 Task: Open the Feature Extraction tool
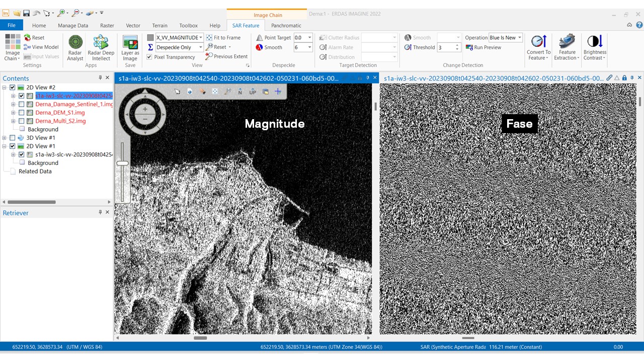567,47
